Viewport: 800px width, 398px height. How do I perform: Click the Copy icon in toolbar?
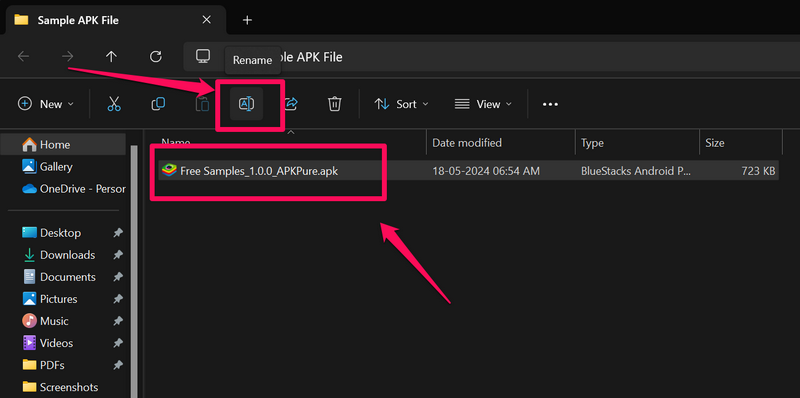coord(158,104)
